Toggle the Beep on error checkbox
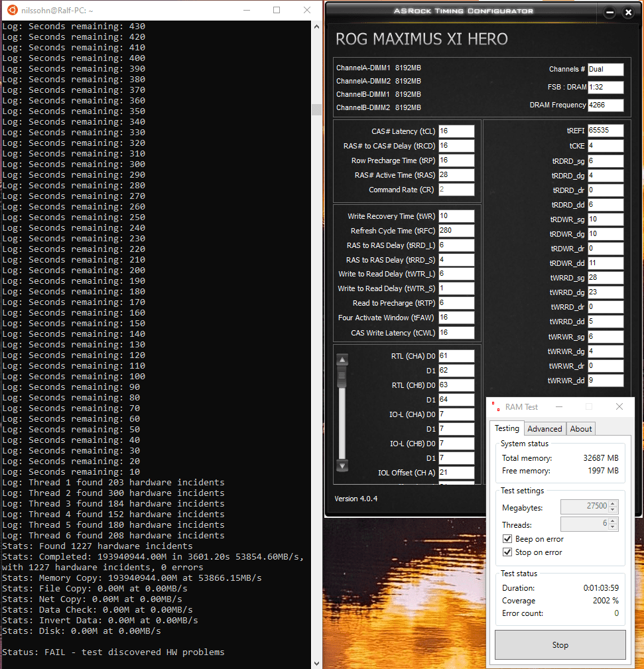The height and width of the screenshot is (669, 644). click(507, 539)
